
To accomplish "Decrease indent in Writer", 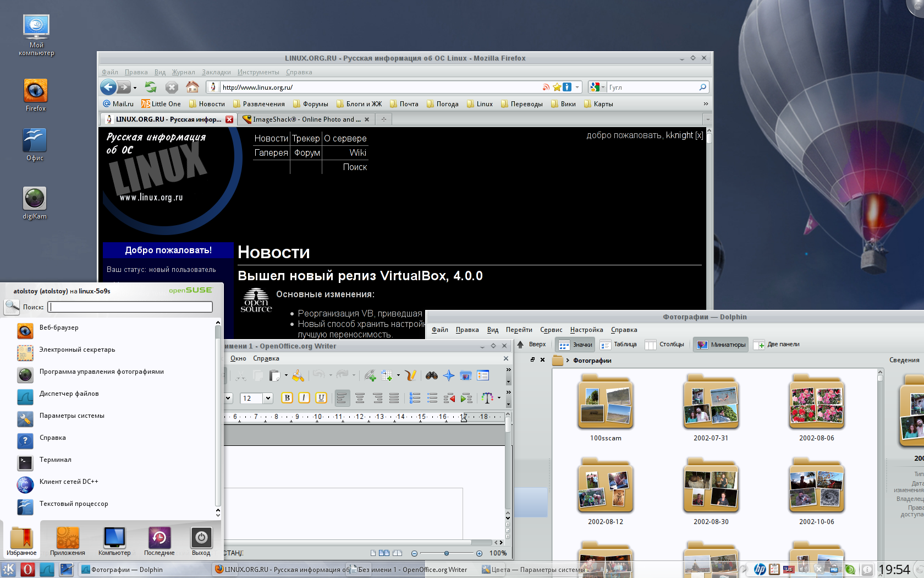I will [449, 397].
